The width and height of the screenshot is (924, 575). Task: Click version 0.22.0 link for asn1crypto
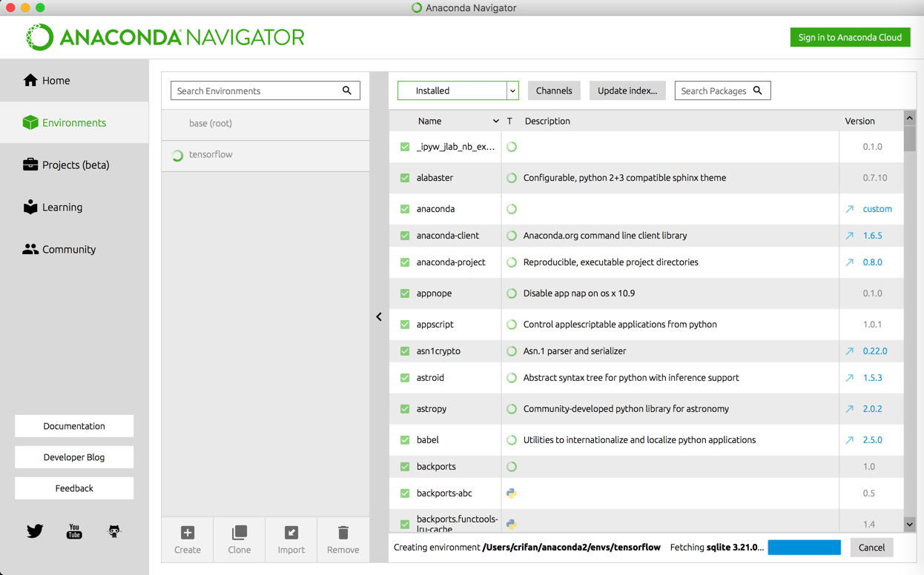pyautogui.click(x=875, y=351)
